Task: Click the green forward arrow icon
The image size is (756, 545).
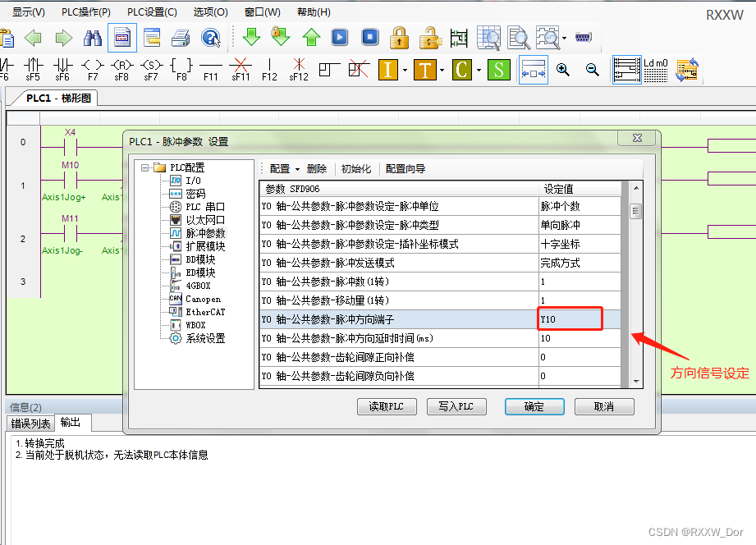Action: coord(63,37)
